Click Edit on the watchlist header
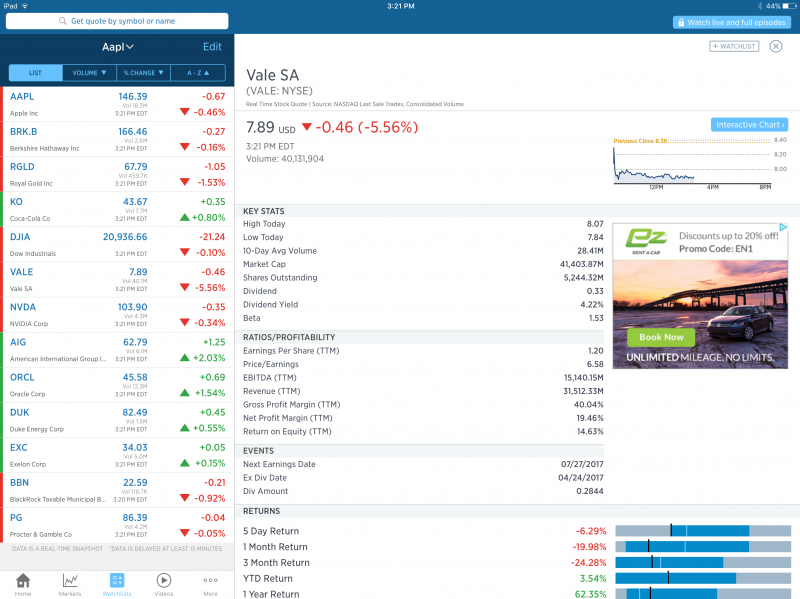Screen dimensions: 800x599 [212, 47]
